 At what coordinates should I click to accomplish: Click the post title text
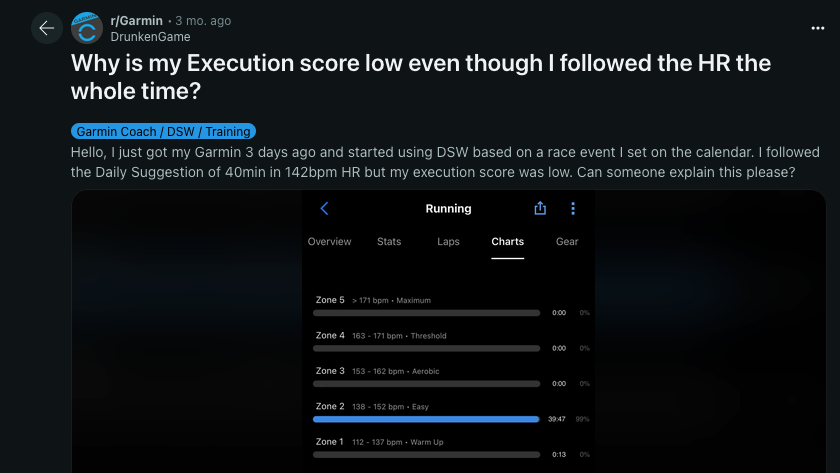click(421, 77)
